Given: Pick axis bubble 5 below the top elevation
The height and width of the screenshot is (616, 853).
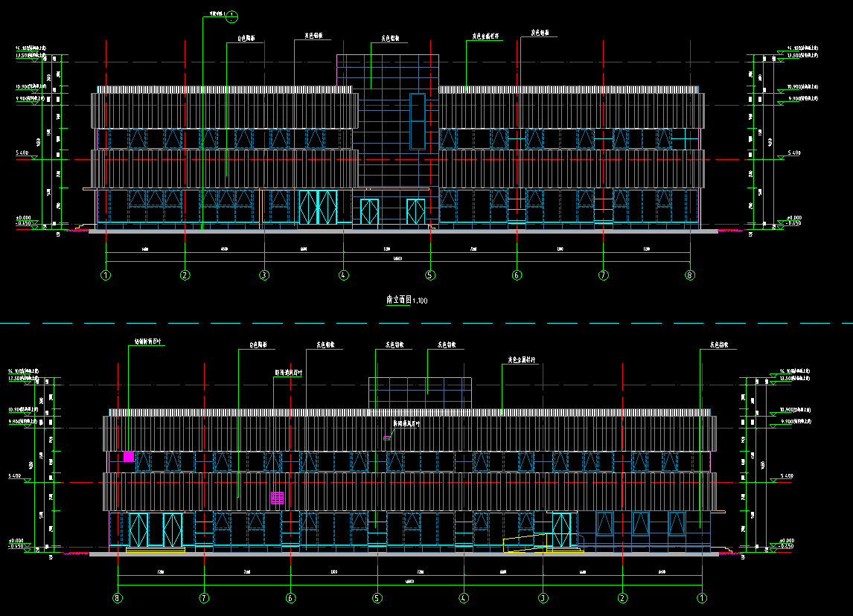Looking at the screenshot, I should click(x=430, y=275).
